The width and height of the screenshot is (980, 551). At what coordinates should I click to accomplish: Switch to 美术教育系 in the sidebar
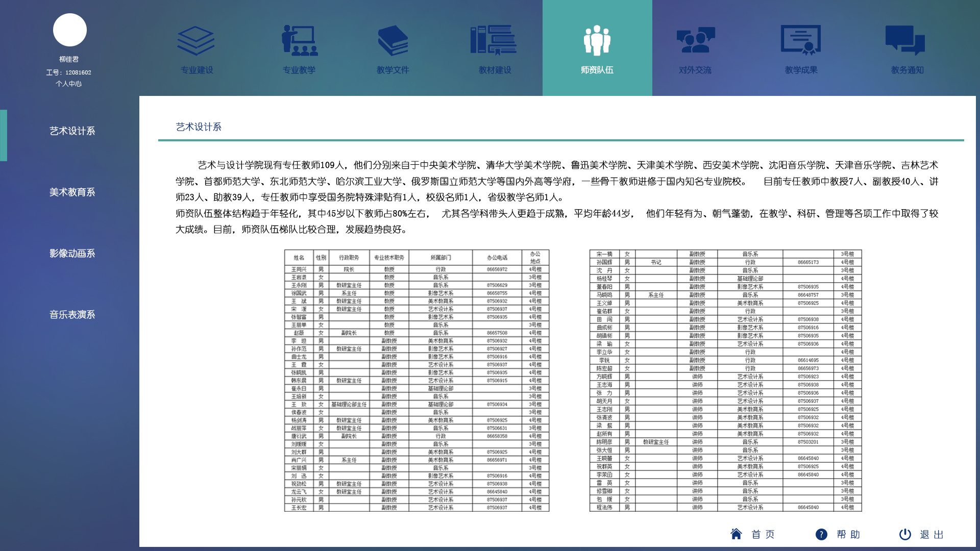[71, 192]
